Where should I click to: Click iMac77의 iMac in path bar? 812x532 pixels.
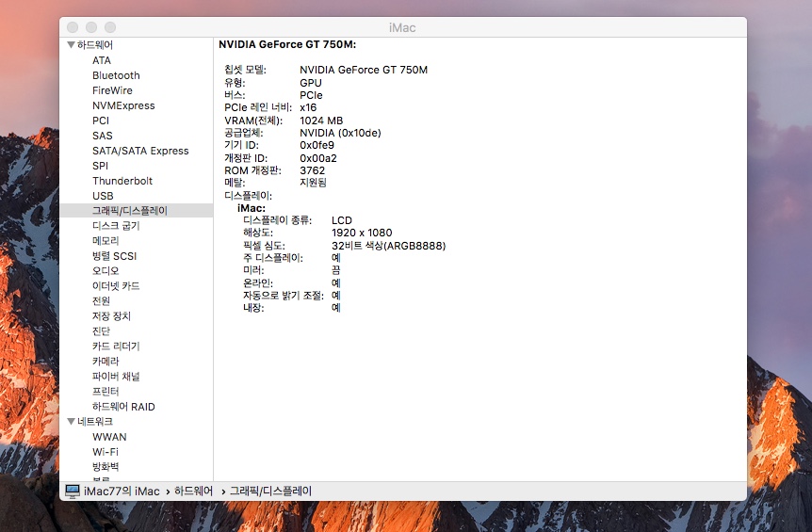pos(122,491)
